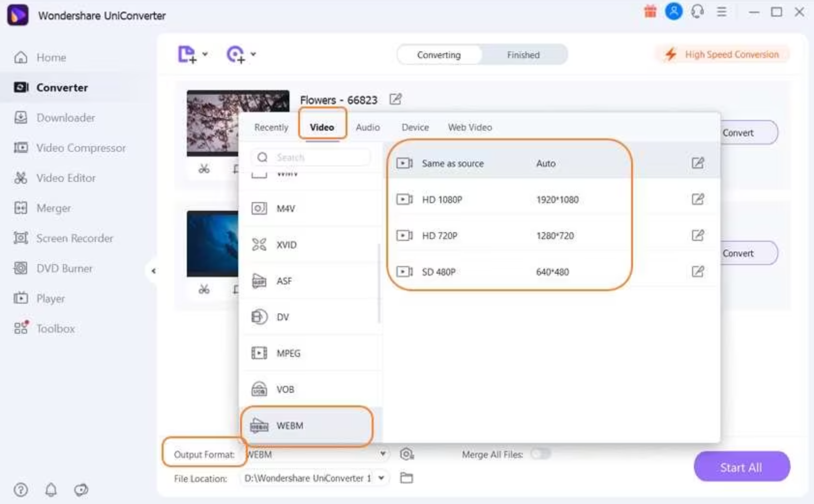Edit the Same as source preset

coord(697,163)
